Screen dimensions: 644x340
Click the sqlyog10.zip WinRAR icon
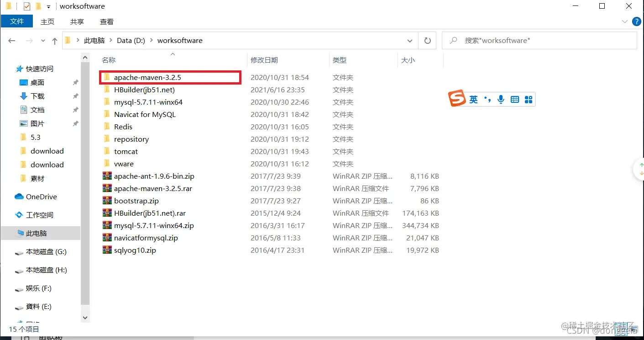coord(107,250)
